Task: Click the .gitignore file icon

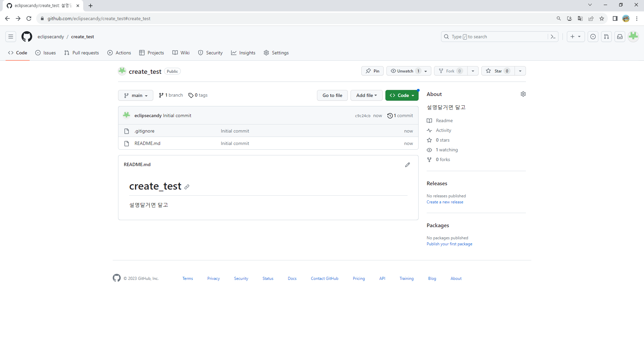Action: click(x=126, y=131)
